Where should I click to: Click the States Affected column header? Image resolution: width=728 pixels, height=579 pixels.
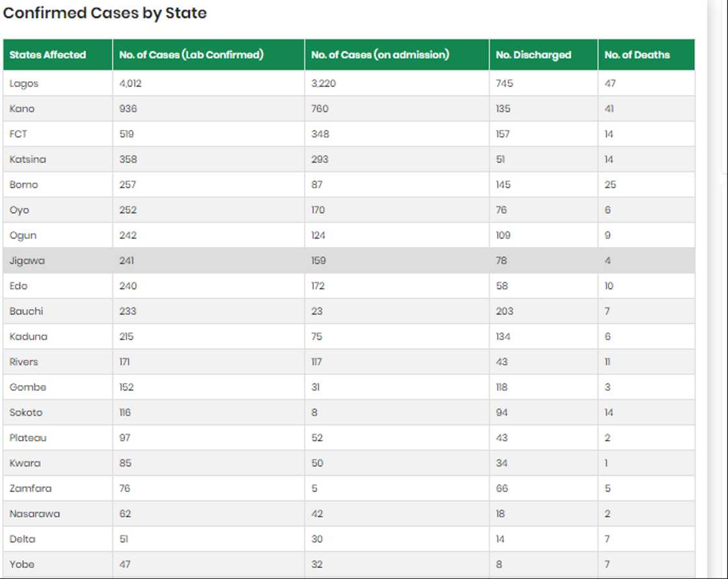point(47,55)
